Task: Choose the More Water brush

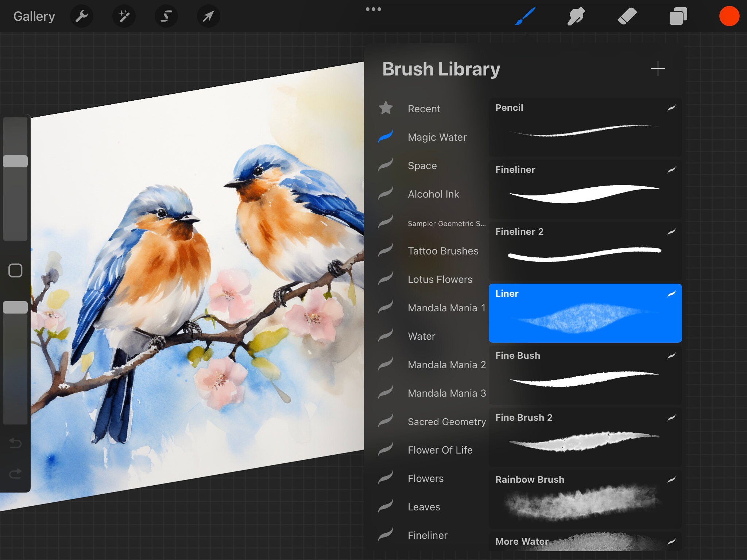Action: (x=585, y=541)
